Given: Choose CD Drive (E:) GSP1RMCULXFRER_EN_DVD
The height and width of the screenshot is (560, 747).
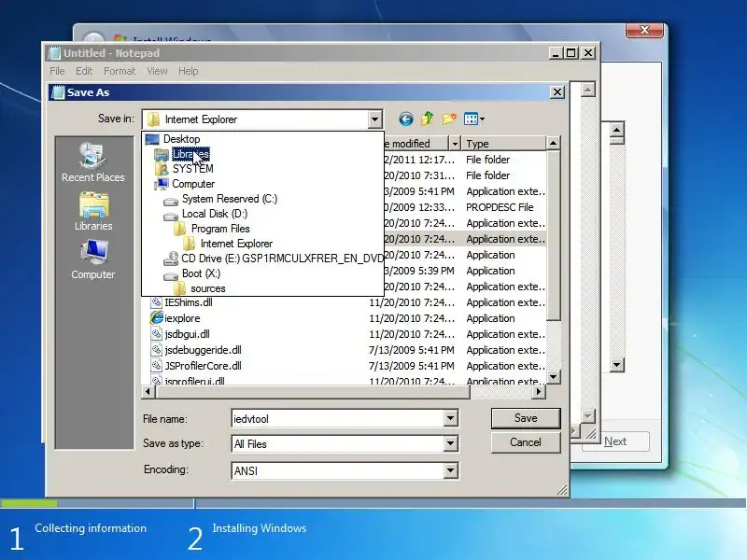Looking at the screenshot, I should click(x=282, y=259).
